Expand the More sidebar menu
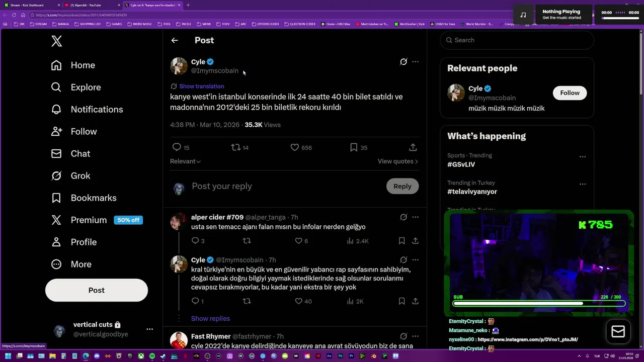This screenshot has width=644, height=362. 71,264
